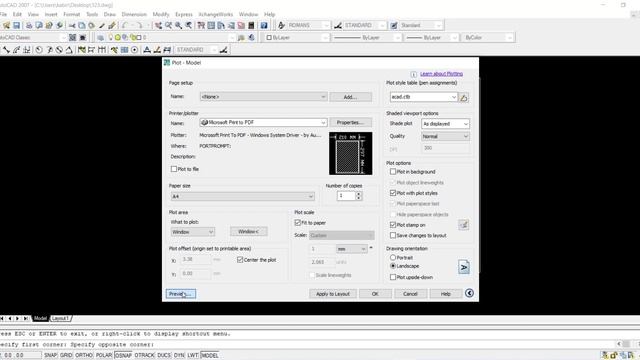Click the blue Help question mark icon
This screenshot has height=360, width=640.
264,25
